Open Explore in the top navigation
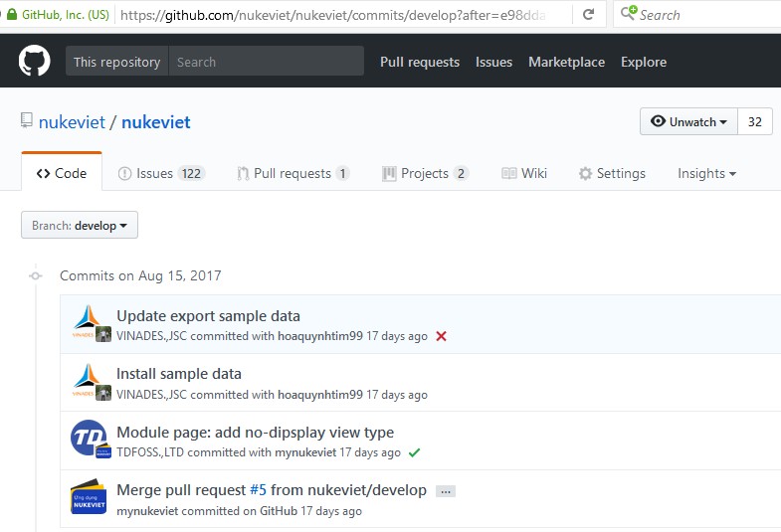Viewport: 781px width, 532px height. click(644, 62)
